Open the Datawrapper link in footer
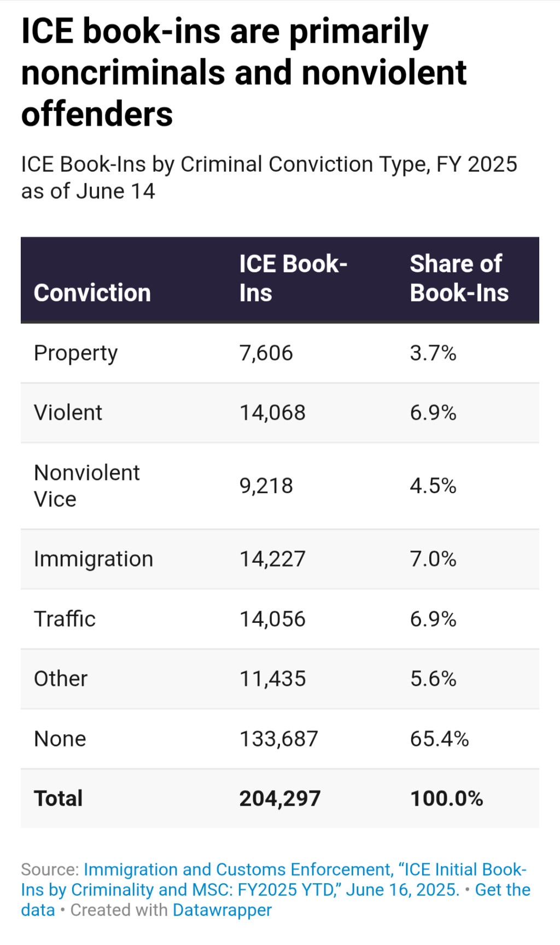 [x=222, y=910]
